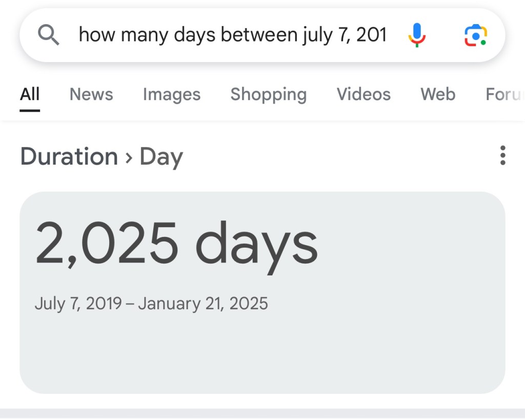Select the All tab
Image resolution: width=525 pixels, height=420 pixels.
(30, 94)
